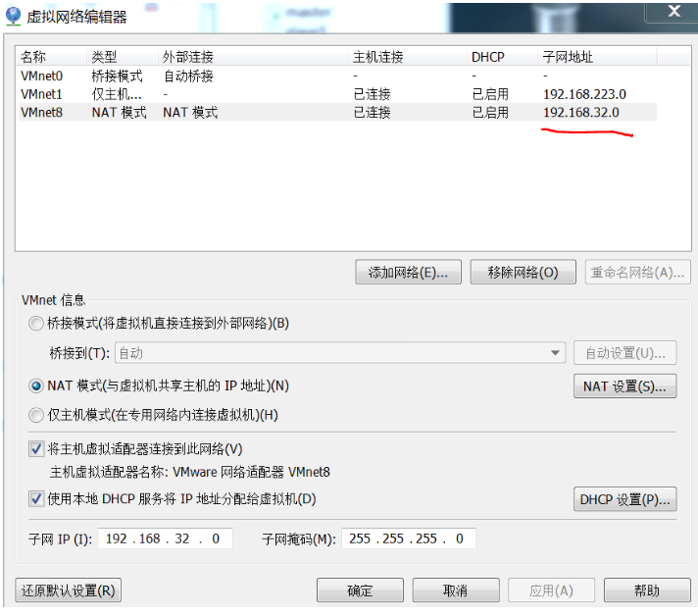698x616 pixels.
Task: Sort by the 类型 column header
Action: 122,57
